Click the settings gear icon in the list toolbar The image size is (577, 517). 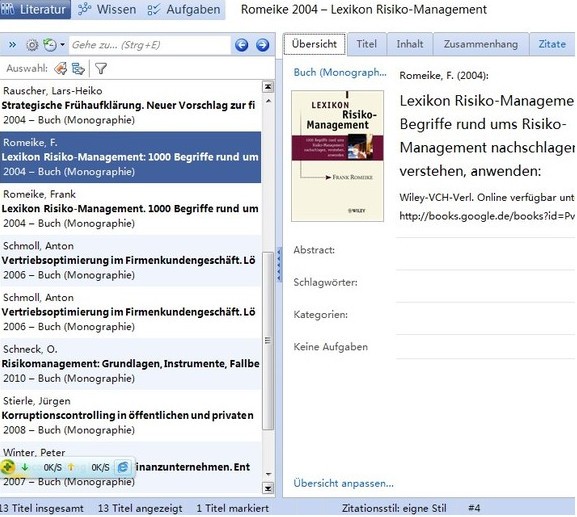point(32,45)
